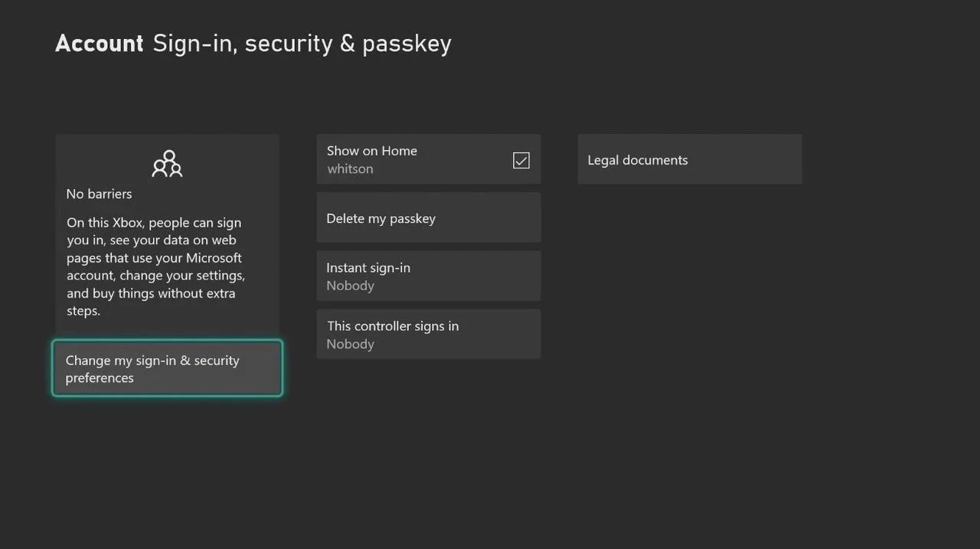The height and width of the screenshot is (549, 980).
Task: Click the Delete my passkey tile
Action: (x=428, y=217)
